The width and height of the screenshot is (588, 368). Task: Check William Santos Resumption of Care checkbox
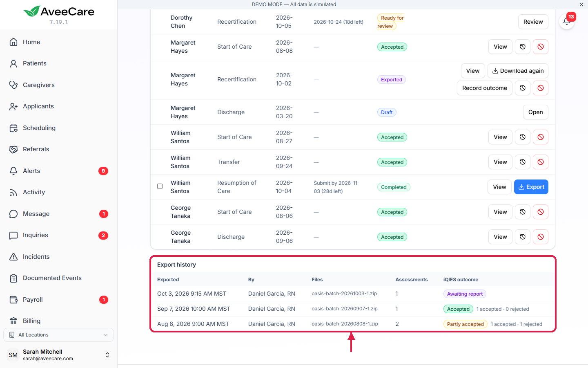160,186
